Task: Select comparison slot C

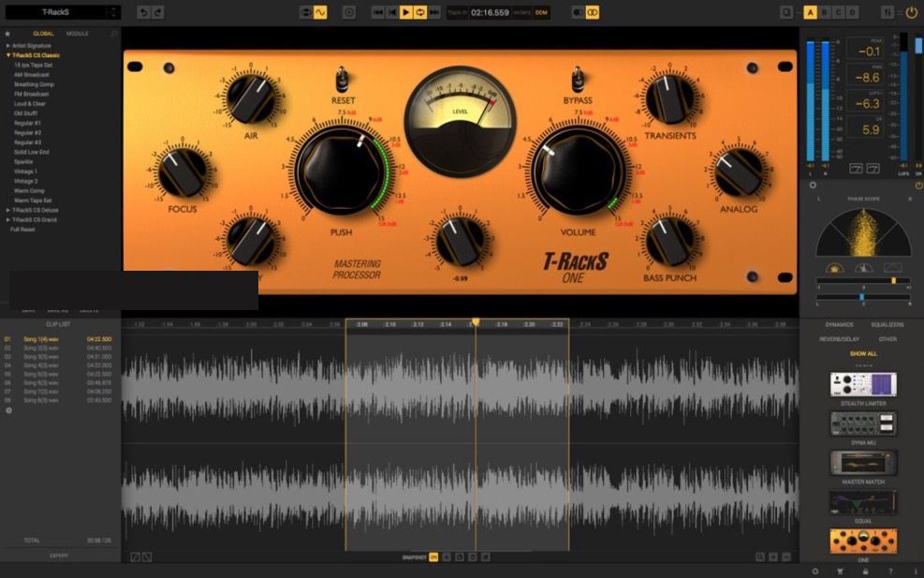Action: click(x=839, y=12)
